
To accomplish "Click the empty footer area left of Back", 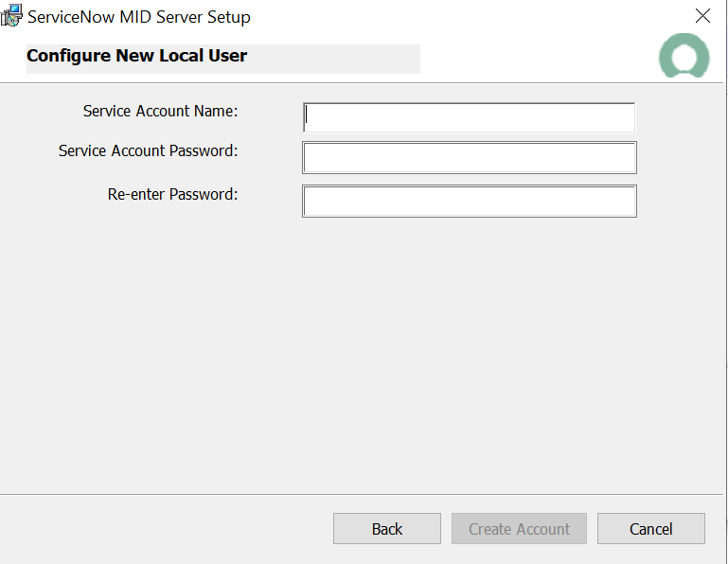I will coord(161,529).
